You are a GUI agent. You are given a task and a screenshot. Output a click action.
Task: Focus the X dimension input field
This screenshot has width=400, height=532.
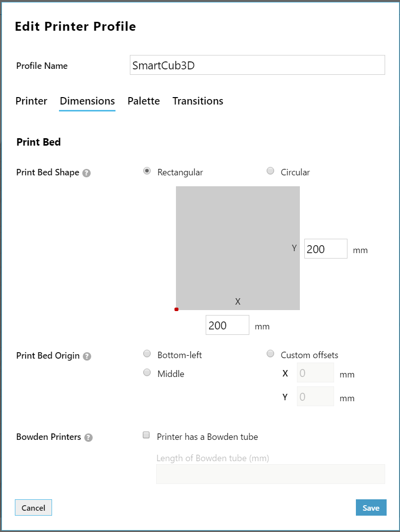coord(227,325)
